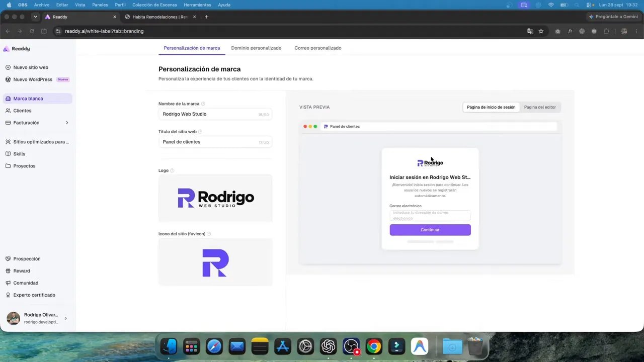Switch preview to Página del editor

tap(540, 107)
